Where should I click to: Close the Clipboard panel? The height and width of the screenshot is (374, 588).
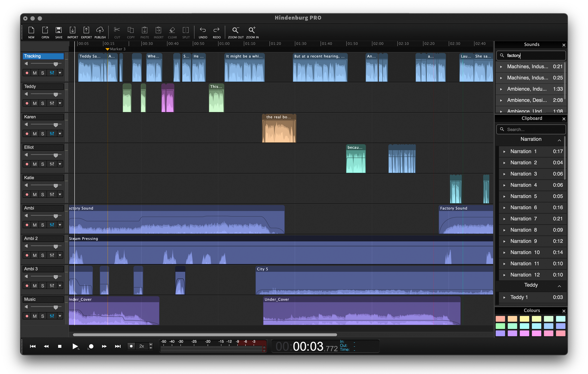[564, 119]
